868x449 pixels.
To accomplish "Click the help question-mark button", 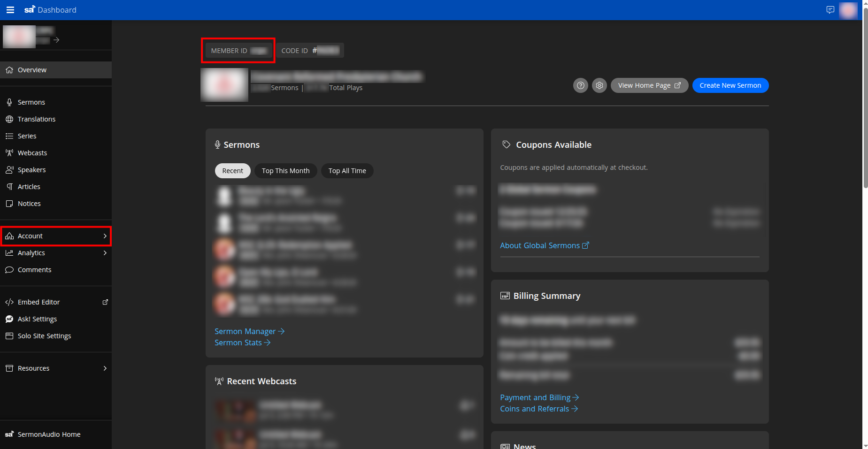I will coord(581,85).
